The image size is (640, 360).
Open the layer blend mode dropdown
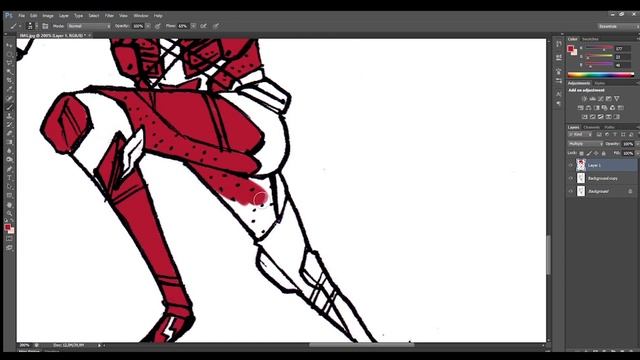click(x=585, y=144)
